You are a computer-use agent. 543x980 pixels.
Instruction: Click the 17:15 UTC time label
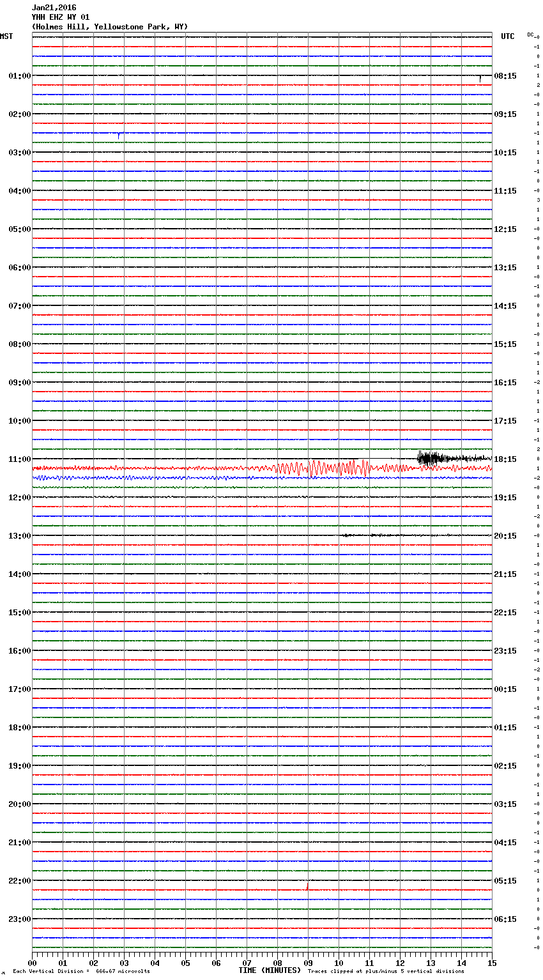coord(505,421)
